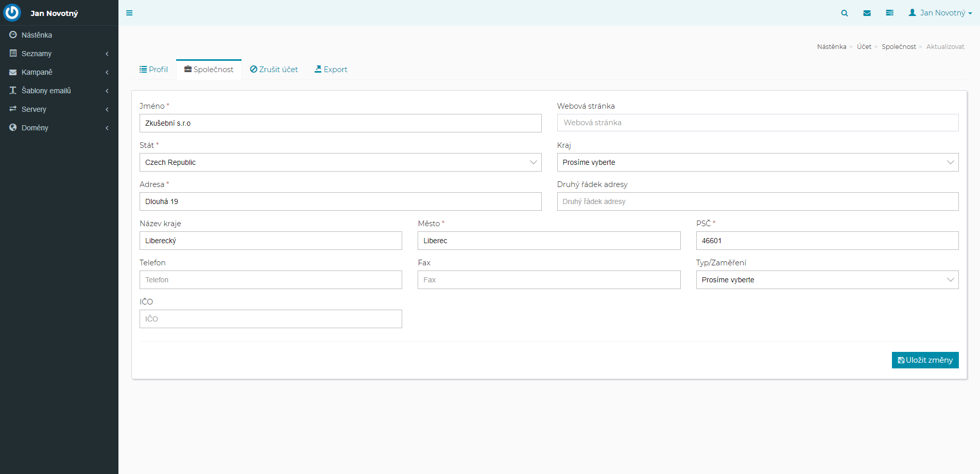Open Šablony emailů sidebar item
This screenshot has width=980, height=474.
(x=59, y=91)
